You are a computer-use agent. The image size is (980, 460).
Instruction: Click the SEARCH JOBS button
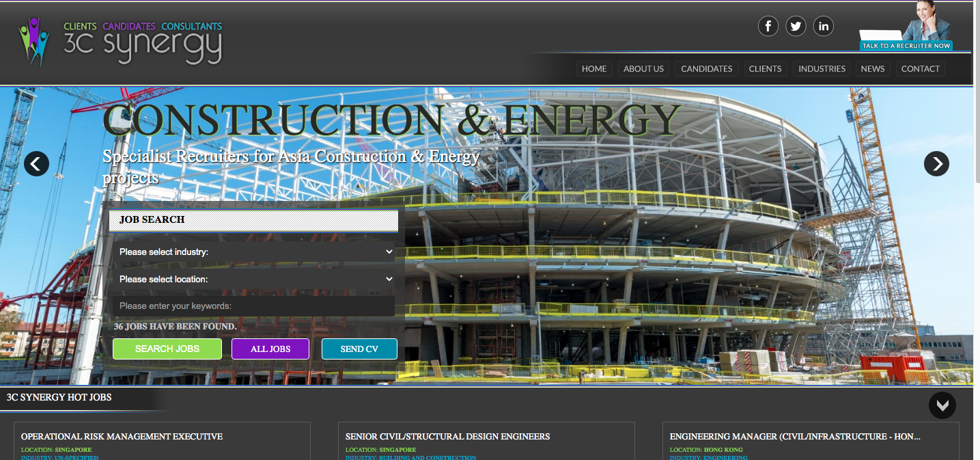coord(167,349)
